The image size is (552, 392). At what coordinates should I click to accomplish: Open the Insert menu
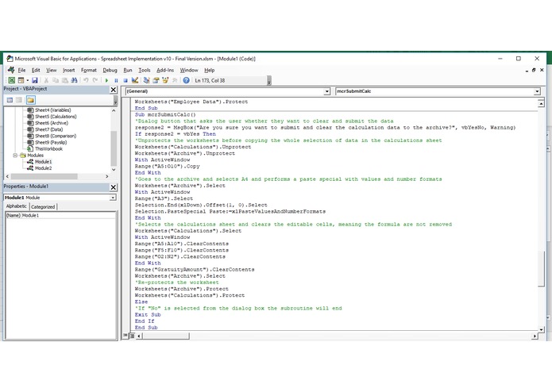point(68,71)
